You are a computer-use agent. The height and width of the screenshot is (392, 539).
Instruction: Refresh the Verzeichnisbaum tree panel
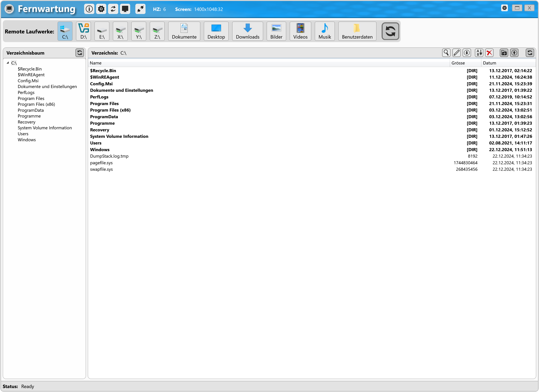pyautogui.click(x=80, y=53)
